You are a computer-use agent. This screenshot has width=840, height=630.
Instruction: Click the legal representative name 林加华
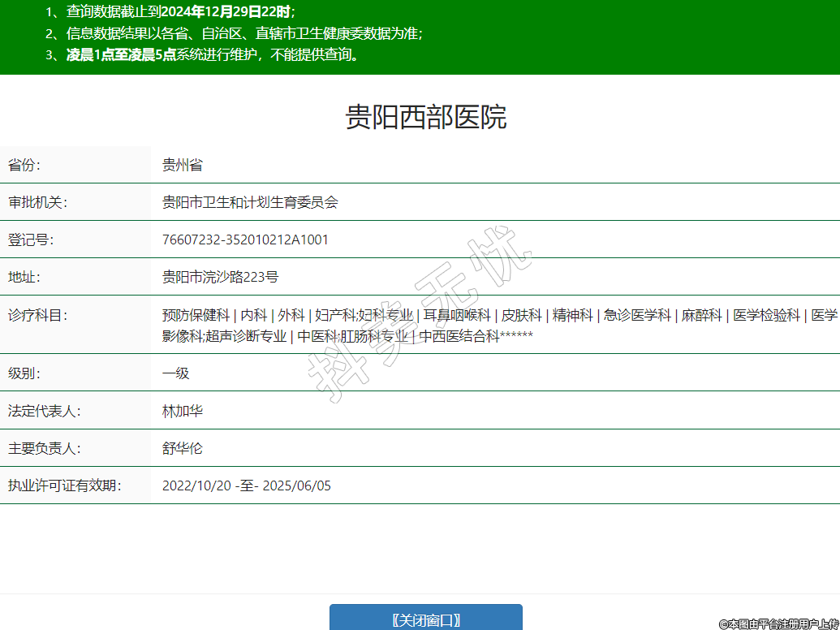click(x=182, y=412)
